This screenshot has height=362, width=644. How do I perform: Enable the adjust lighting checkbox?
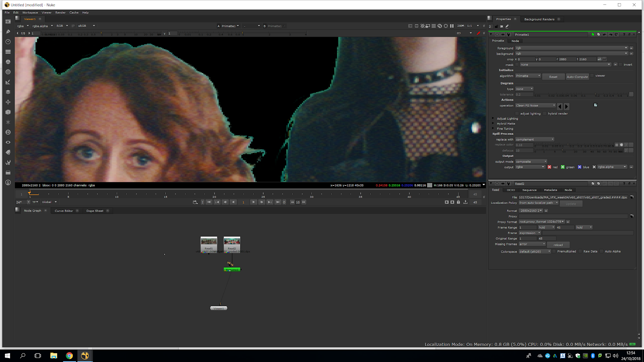518,114
